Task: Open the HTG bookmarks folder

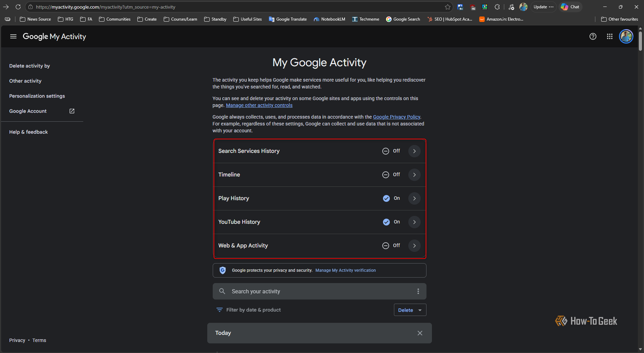Action: coord(66,19)
